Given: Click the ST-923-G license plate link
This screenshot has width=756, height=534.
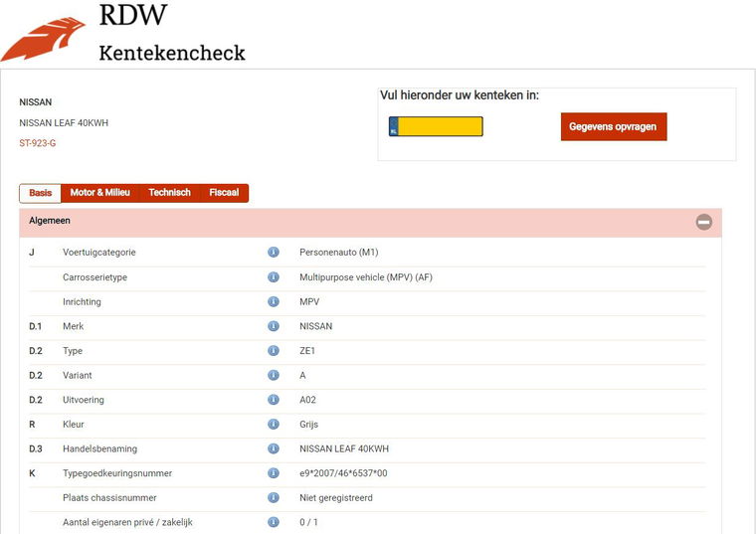Looking at the screenshot, I should coord(38,143).
